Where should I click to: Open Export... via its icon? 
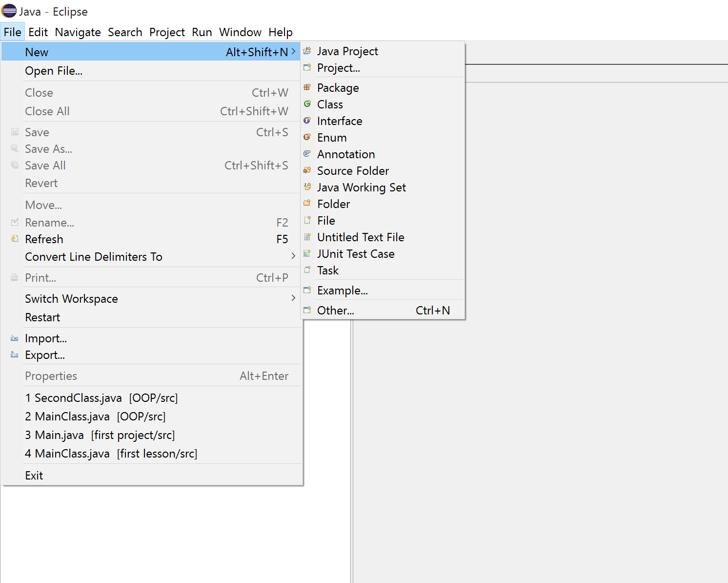pyautogui.click(x=15, y=354)
